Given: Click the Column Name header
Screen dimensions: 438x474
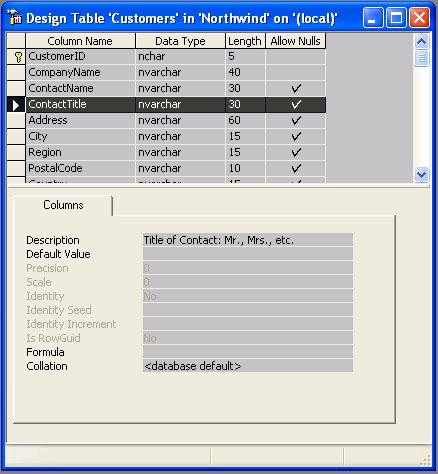Looking at the screenshot, I should [80, 41].
